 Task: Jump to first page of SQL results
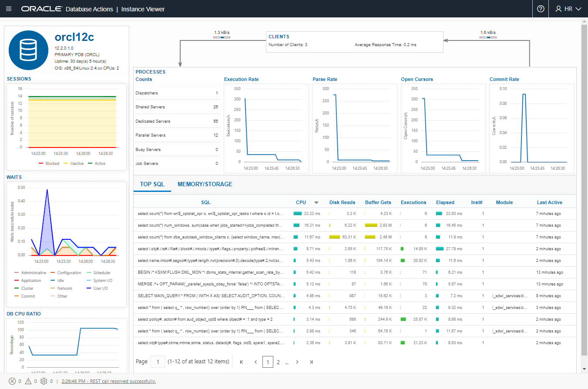pyautogui.click(x=242, y=362)
